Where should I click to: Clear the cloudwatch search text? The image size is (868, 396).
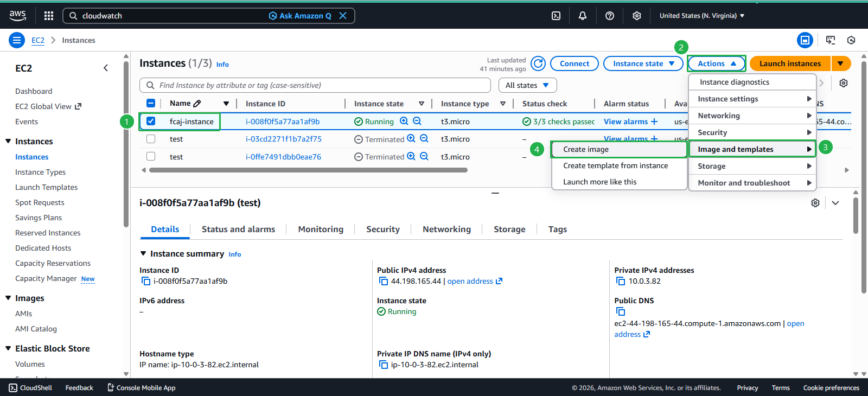click(343, 16)
